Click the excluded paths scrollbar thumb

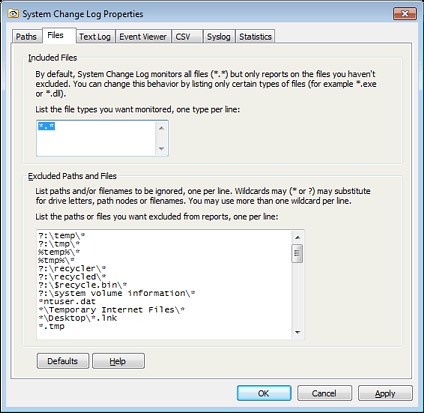click(x=297, y=254)
